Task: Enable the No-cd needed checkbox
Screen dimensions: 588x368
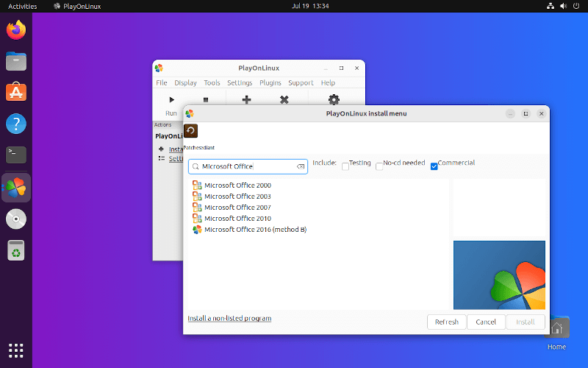Action: point(379,166)
